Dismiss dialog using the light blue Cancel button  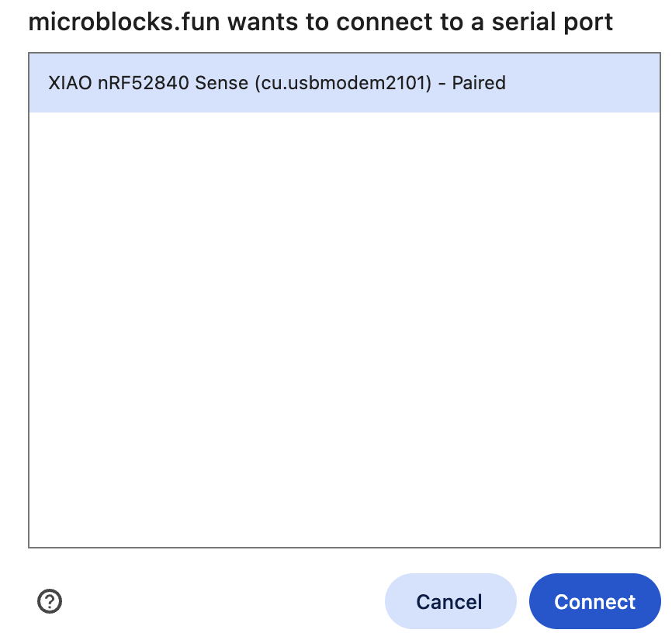click(x=449, y=601)
